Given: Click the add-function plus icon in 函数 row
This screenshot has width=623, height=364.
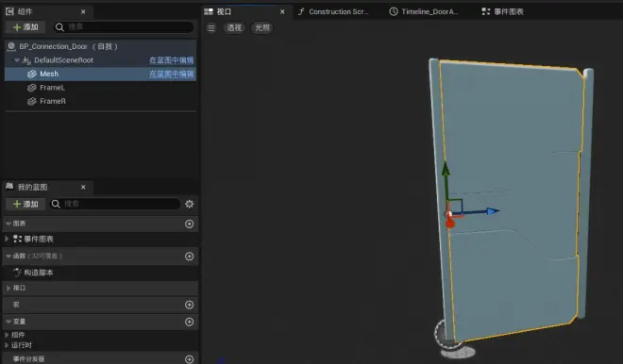Looking at the screenshot, I should 190,256.
